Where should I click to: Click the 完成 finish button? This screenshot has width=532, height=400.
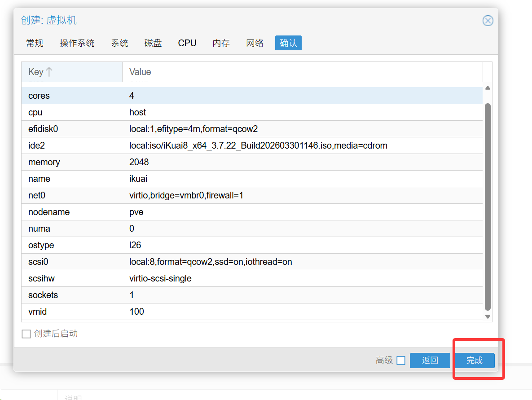click(474, 360)
